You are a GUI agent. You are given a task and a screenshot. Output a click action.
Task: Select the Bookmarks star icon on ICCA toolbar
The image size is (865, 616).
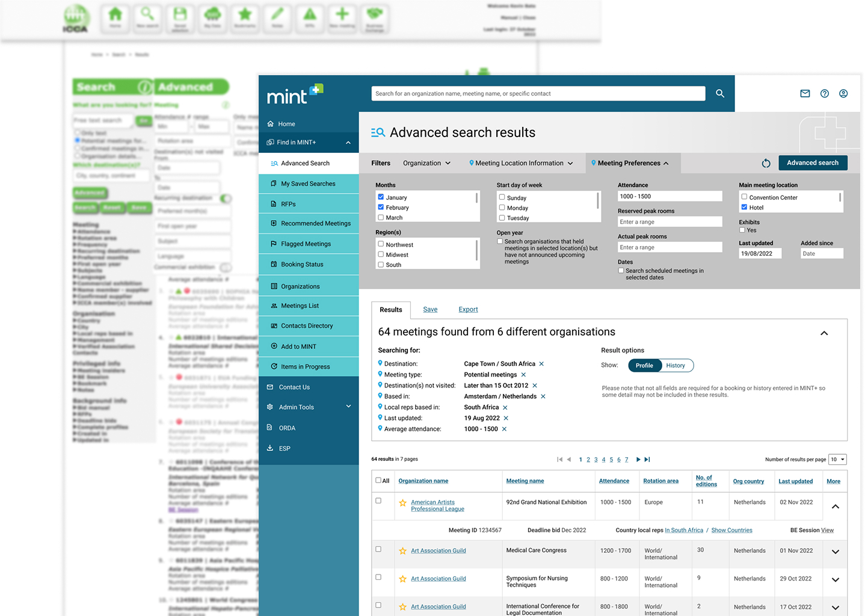(245, 19)
